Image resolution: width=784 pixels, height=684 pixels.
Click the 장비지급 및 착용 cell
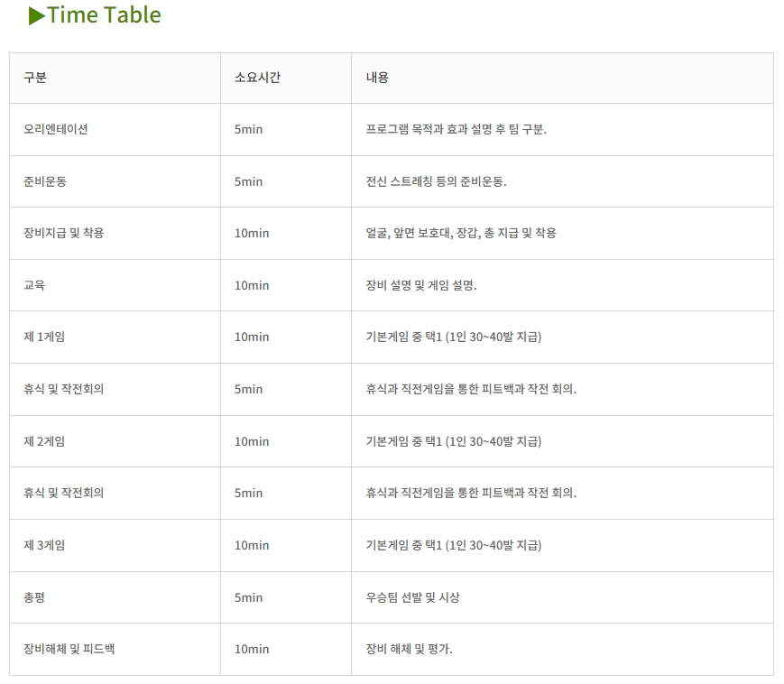coord(64,233)
